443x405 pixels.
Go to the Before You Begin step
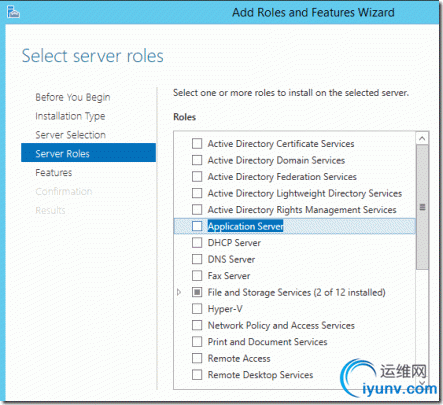73,97
